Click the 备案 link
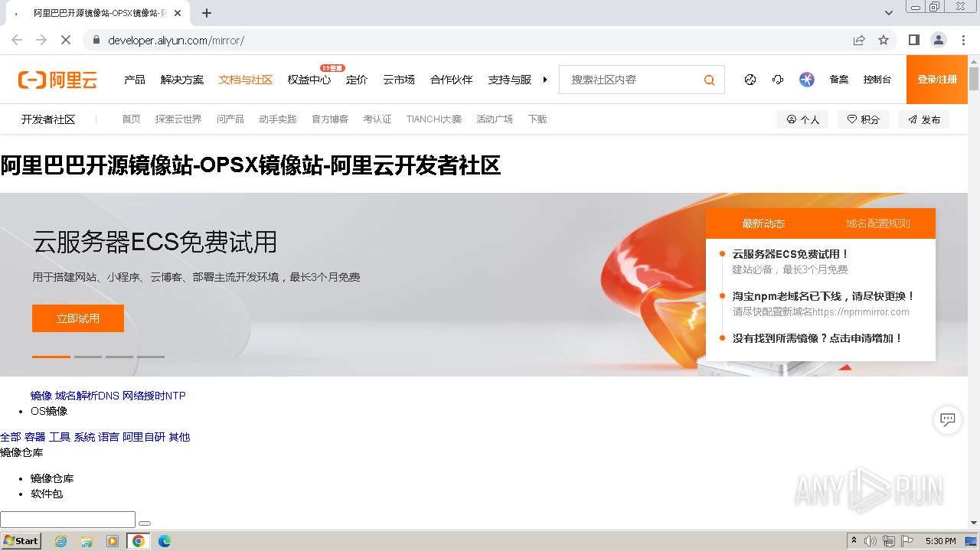The width and height of the screenshot is (980, 551). coord(839,80)
